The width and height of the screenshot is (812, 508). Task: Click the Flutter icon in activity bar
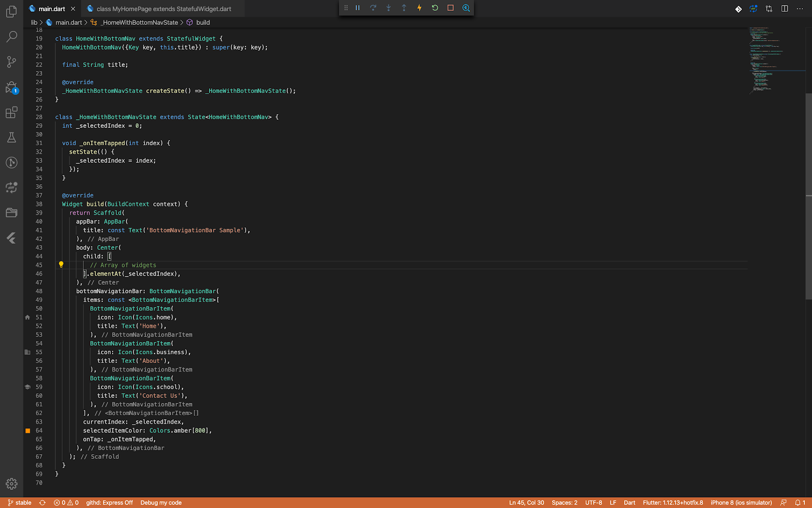click(x=11, y=238)
